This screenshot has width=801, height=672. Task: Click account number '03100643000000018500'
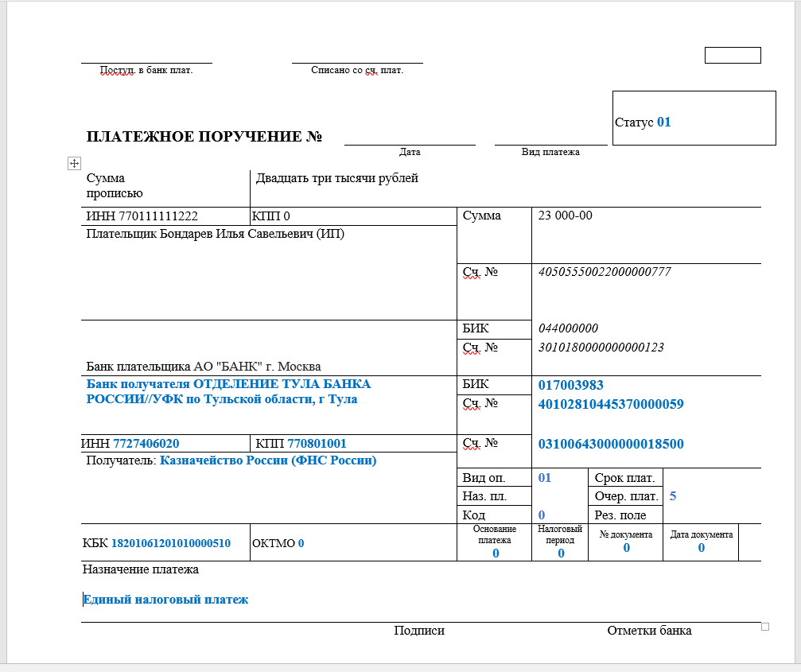611,445
